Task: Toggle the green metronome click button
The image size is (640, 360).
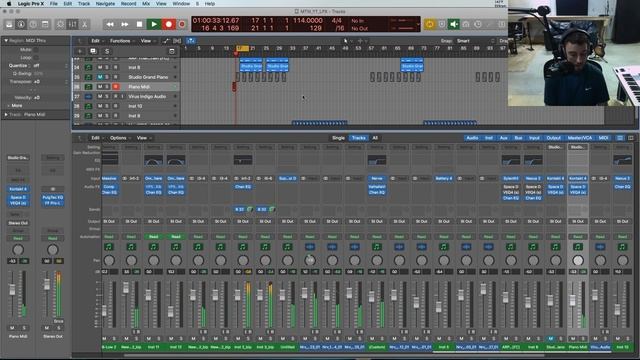Action: 453,24
